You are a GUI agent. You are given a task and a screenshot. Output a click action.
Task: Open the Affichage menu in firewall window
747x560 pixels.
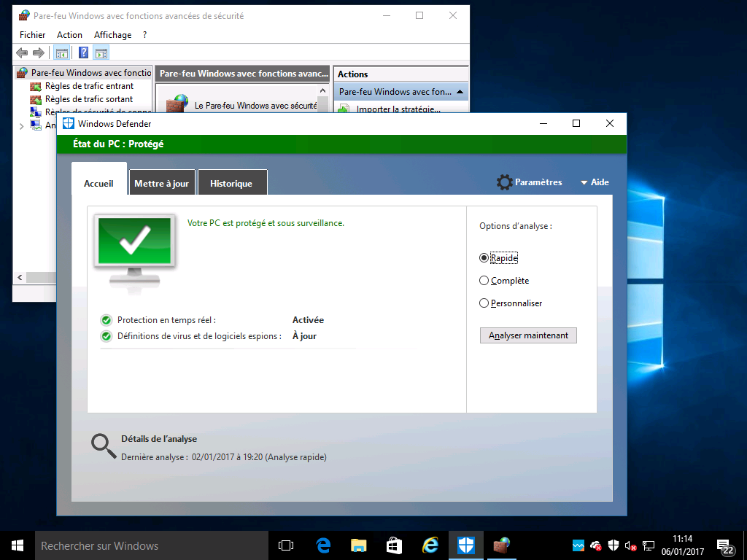click(x=113, y=35)
